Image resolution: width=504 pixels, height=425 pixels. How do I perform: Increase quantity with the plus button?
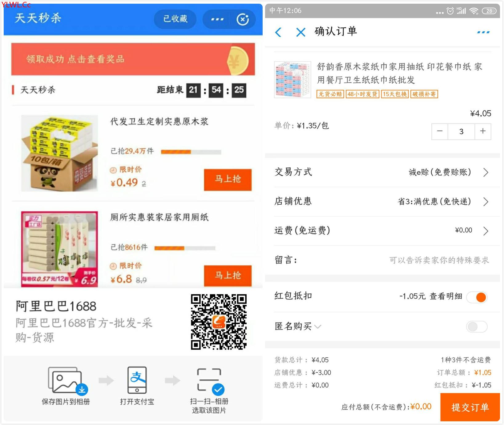click(483, 131)
